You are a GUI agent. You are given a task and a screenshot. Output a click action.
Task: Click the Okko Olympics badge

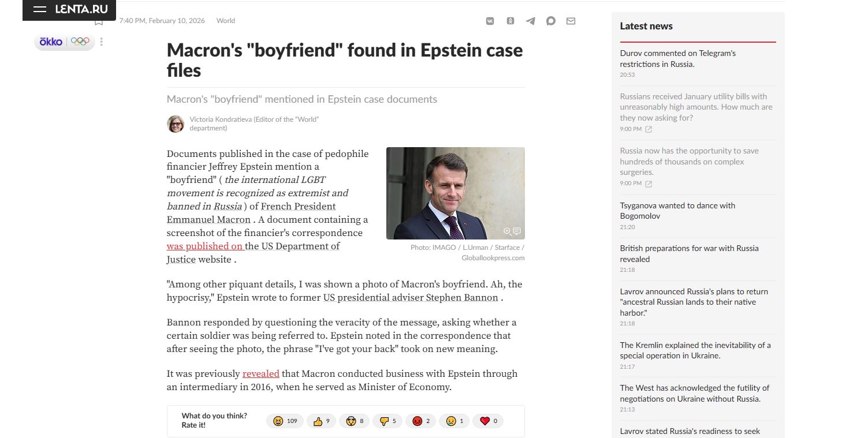pos(64,42)
